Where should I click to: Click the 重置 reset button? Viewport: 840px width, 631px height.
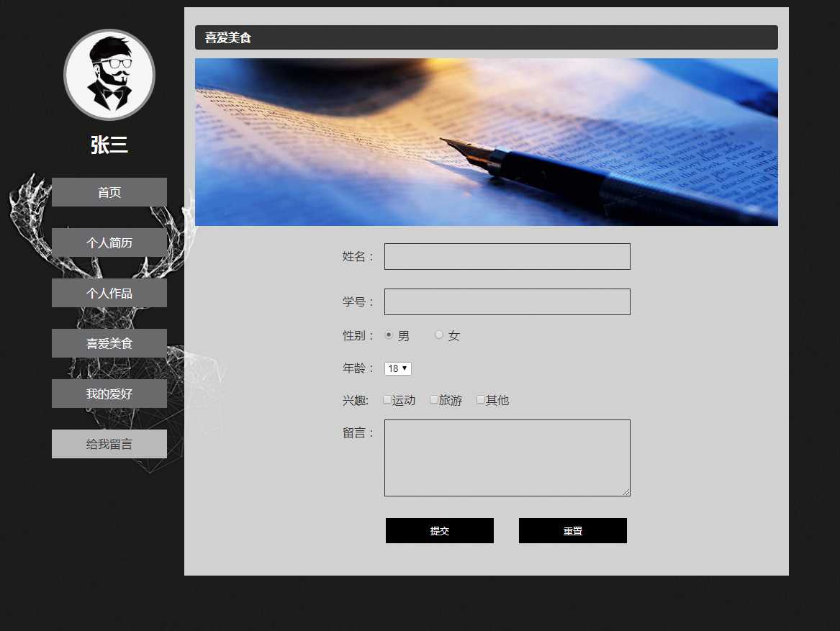point(572,531)
